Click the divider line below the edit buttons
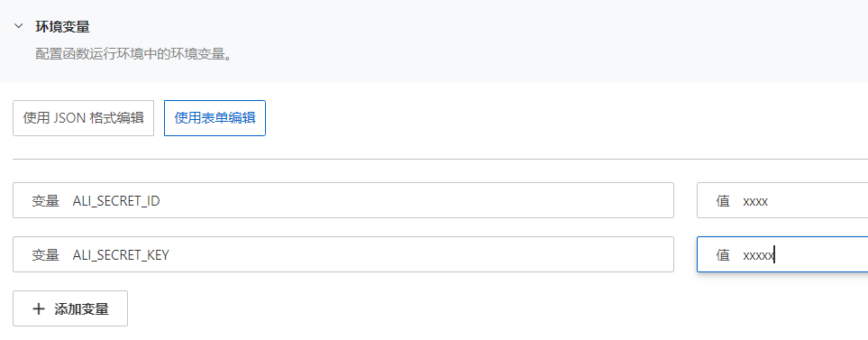 tap(440, 159)
